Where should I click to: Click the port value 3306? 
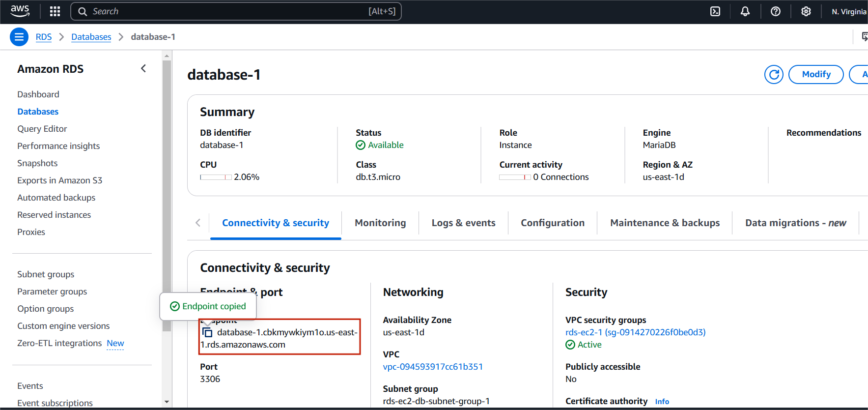[210, 379]
